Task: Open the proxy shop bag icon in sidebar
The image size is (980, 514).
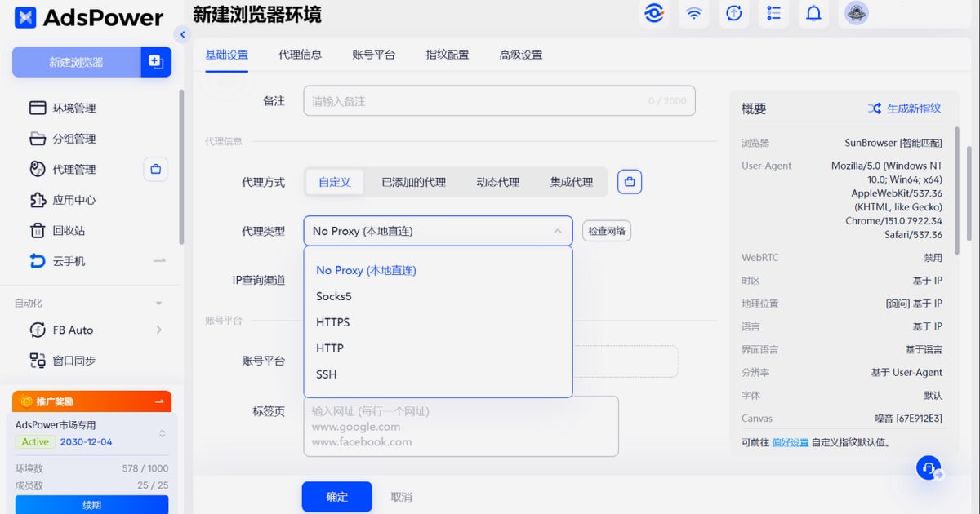Action: [156, 169]
